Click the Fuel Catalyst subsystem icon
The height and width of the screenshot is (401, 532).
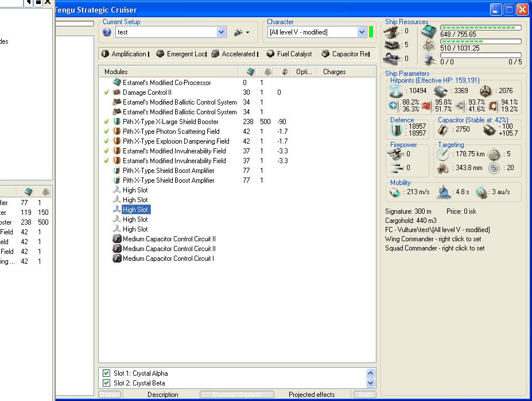tap(270, 53)
